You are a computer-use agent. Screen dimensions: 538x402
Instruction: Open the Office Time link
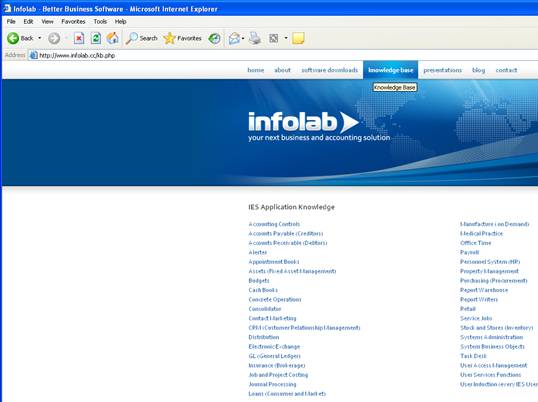pyautogui.click(x=476, y=243)
